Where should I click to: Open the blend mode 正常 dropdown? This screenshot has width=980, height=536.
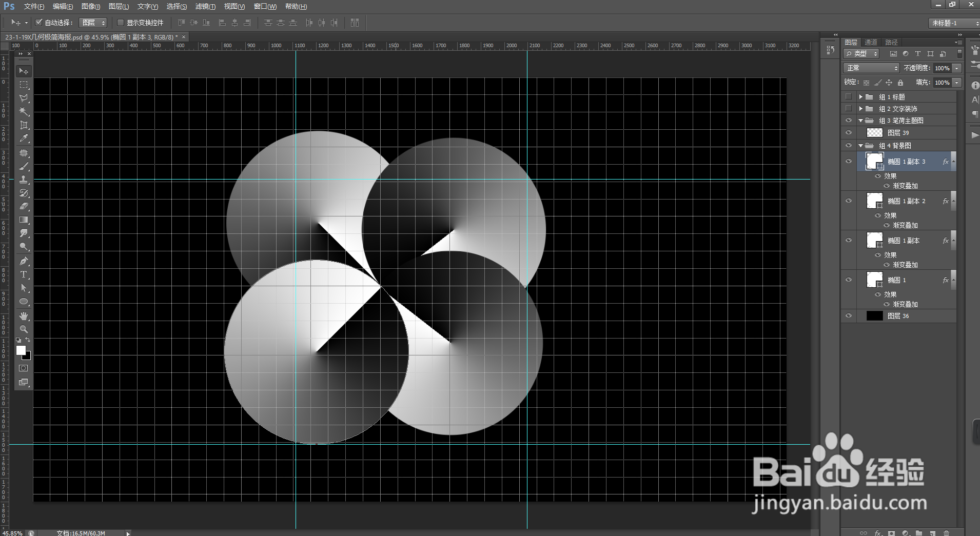click(x=871, y=68)
